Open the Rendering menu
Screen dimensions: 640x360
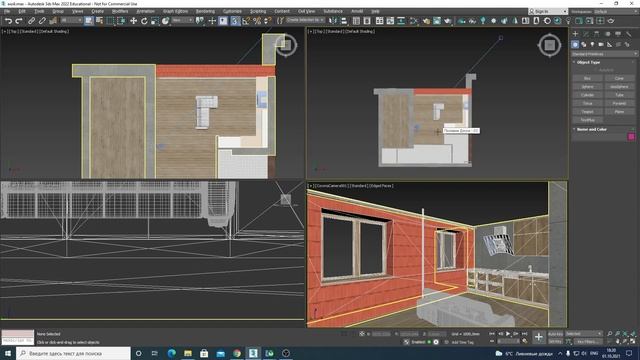(205, 11)
